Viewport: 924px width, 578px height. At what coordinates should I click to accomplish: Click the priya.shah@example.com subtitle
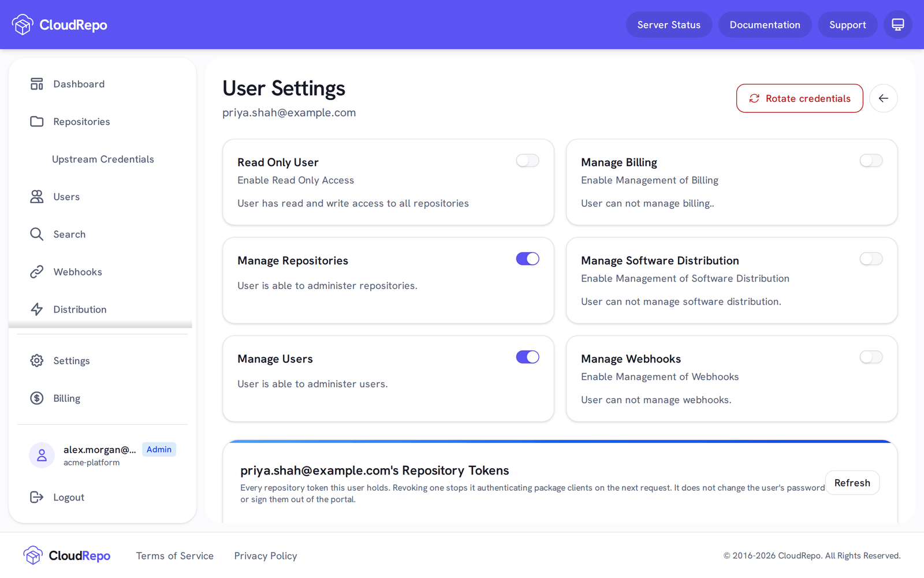pos(289,113)
